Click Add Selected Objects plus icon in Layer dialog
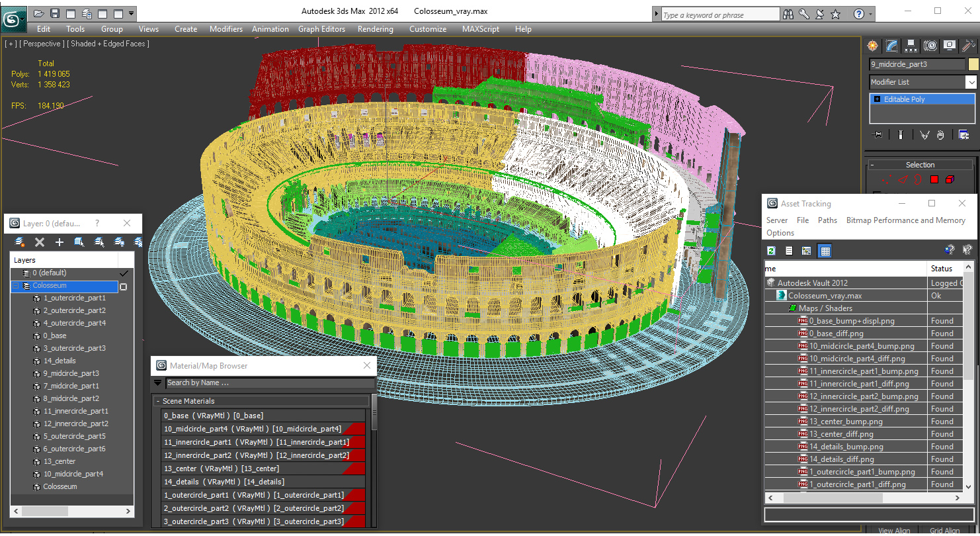Viewport: 980px width, 536px height. [x=59, y=242]
